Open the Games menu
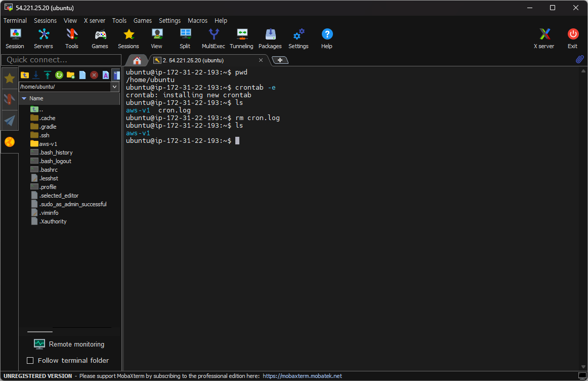588x381 pixels. [x=143, y=21]
